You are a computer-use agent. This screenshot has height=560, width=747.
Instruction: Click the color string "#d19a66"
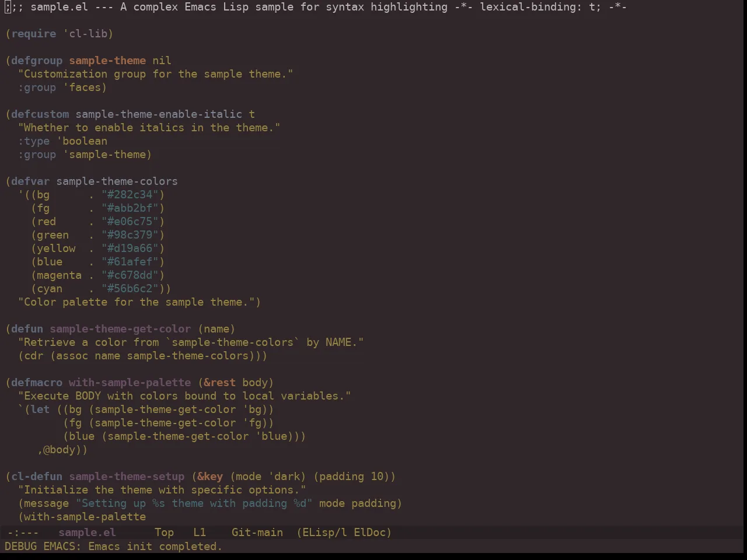pyautogui.click(x=130, y=249)
